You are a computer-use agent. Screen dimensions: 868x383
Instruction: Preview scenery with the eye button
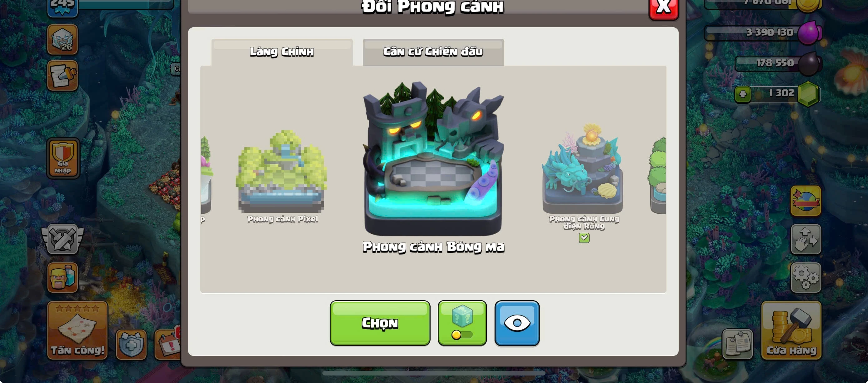coord(517,323)
